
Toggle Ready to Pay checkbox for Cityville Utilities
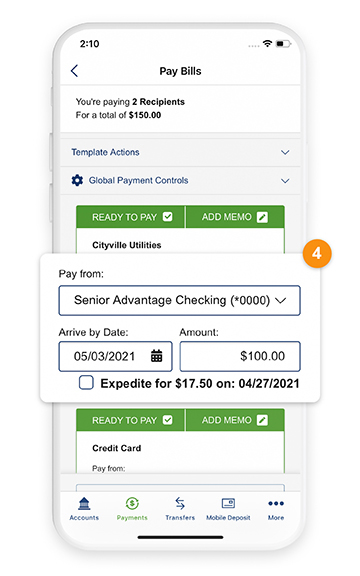tap(168, 217)
